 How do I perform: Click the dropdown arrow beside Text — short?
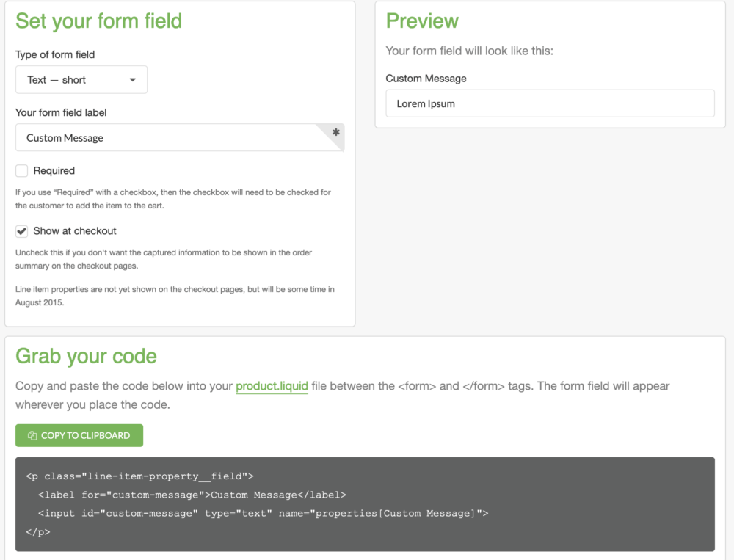pos(132,80)
